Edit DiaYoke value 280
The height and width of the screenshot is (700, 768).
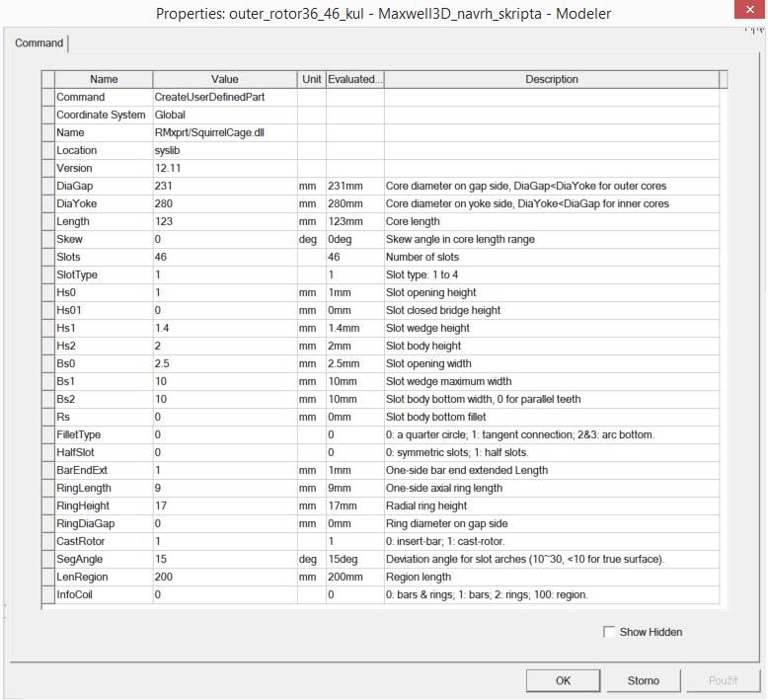coord(225,203)
